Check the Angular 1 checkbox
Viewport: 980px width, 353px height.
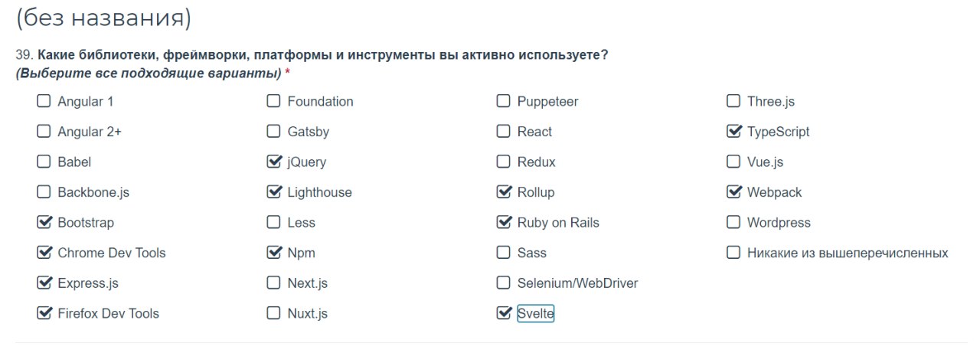44,101
